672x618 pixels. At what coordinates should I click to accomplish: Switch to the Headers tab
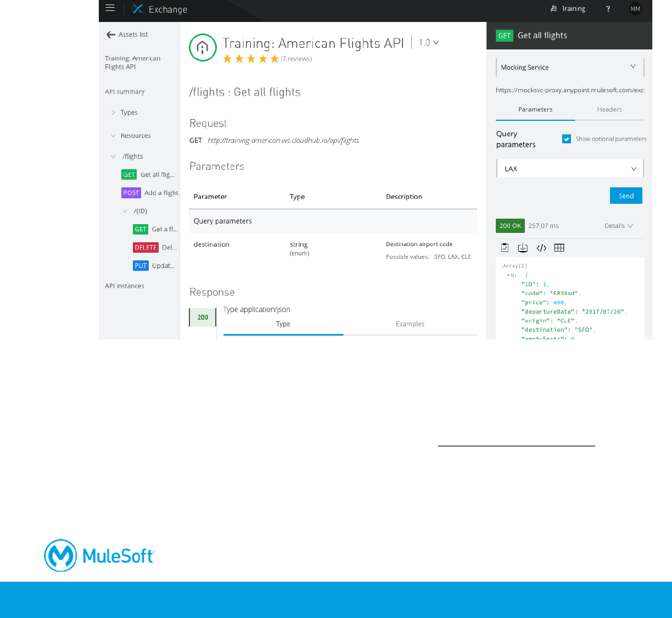click(x=609, y=109)
